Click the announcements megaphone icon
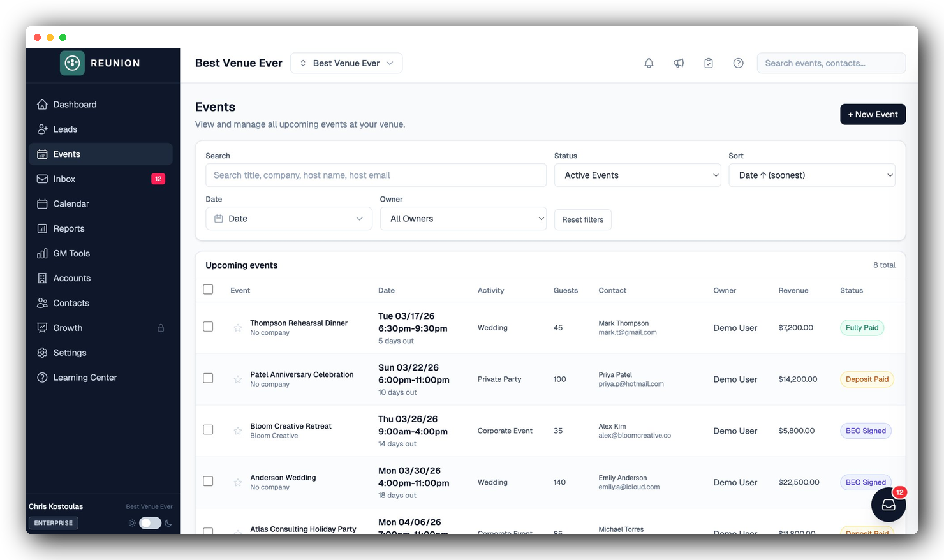The height and width of the screenshot is (560, 944). (x=678, y=63)
